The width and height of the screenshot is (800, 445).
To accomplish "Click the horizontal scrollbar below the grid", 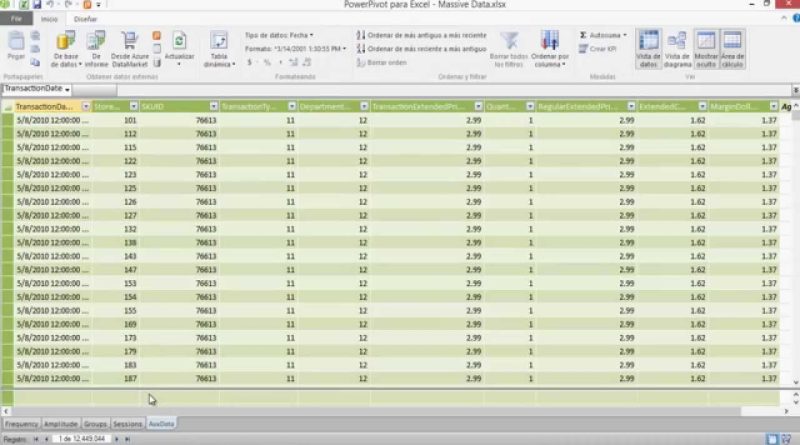I will point(400,410).
